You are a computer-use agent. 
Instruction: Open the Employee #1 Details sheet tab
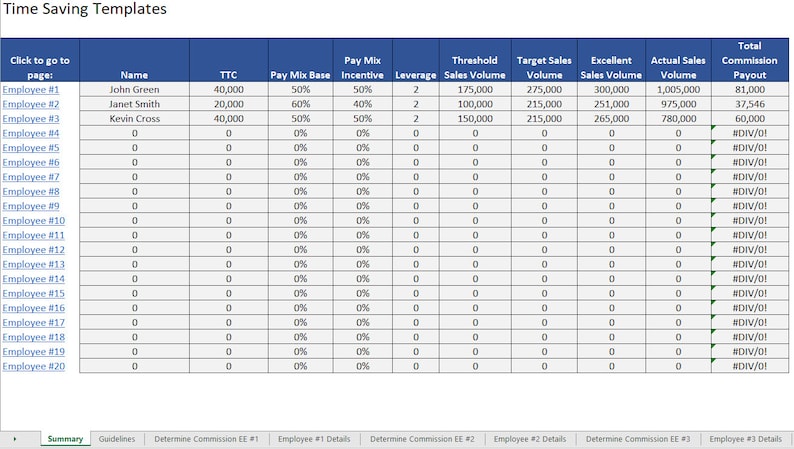click(314, 439)
